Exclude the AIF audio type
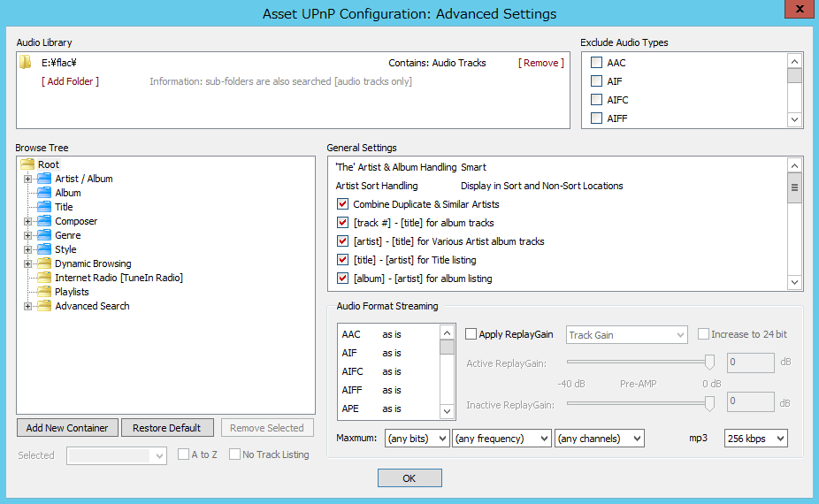Viewport: 819px width, 504px height. [596, 81]
